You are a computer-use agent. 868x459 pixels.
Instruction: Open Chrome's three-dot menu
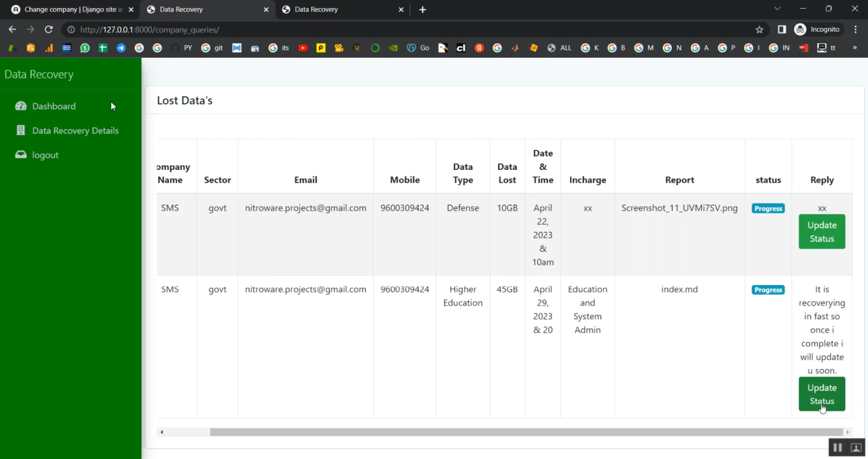(855, 29)
